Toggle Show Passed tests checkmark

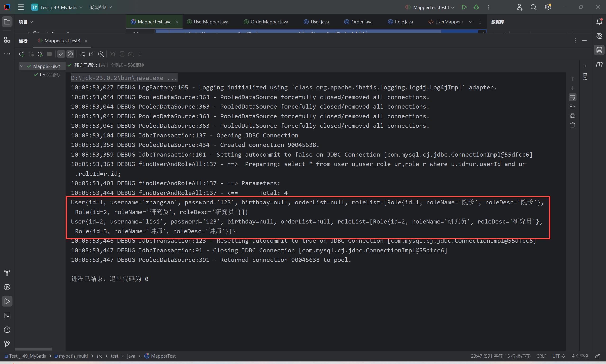coord(61,54)
